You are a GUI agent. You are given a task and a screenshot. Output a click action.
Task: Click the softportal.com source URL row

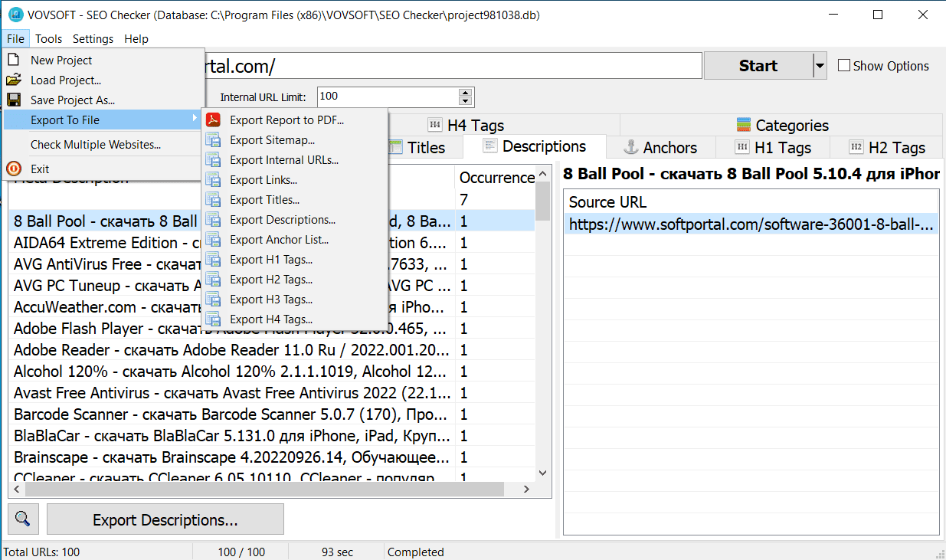coord(751,224)
